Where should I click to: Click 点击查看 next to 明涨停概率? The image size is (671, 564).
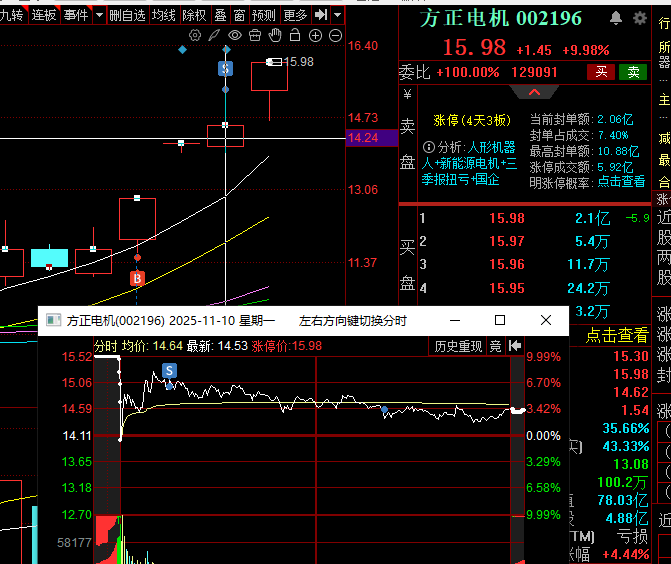pos(621,181)
